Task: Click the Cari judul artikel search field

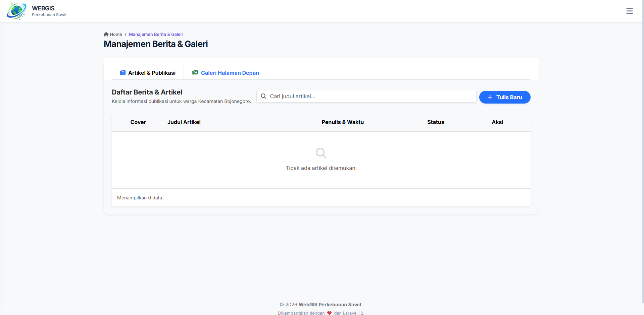Action: pos(366,96)
